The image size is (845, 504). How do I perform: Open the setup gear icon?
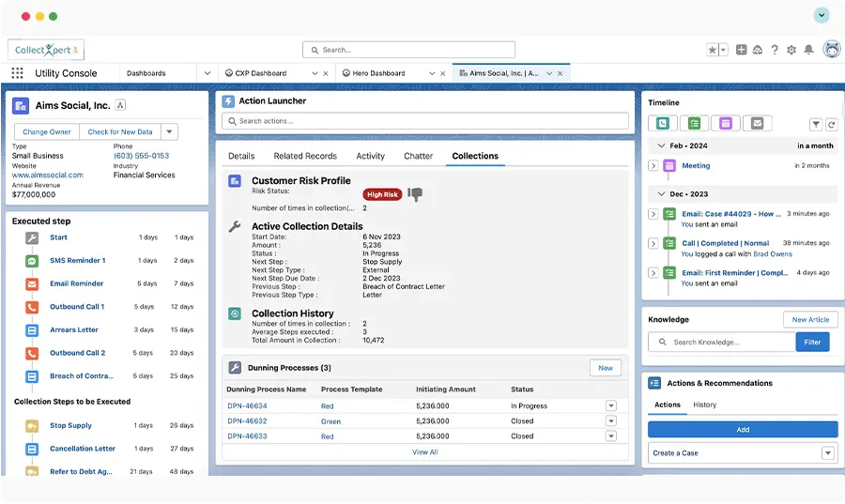(x=791, y=50)
